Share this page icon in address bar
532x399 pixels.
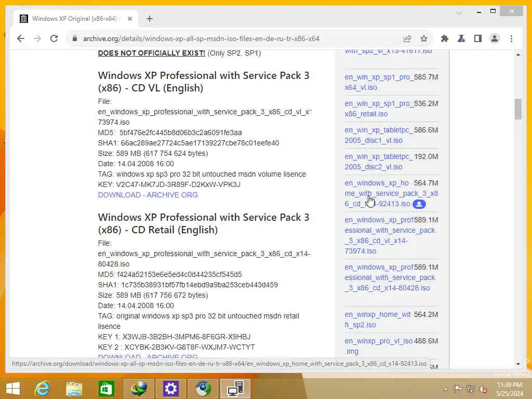click(407, 38)
